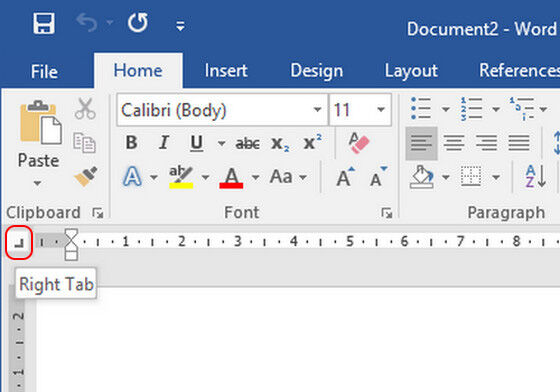The width and height of the screenshot is (560, 392).
Task: Click the left indent box marker
Action: click(71, 255)
